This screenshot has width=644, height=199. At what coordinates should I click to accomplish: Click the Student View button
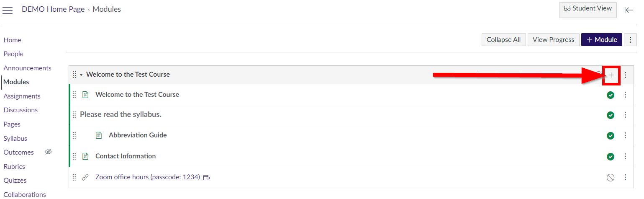588,9
